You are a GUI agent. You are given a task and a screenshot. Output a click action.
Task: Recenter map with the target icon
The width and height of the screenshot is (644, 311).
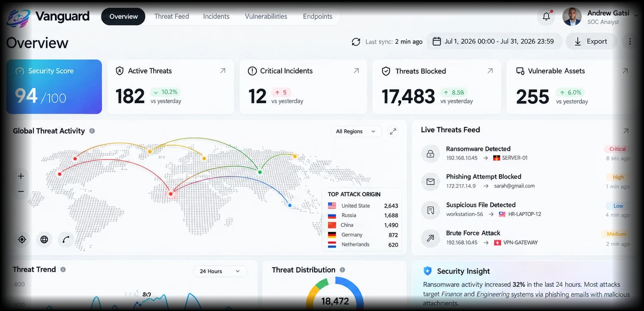[22, 239]
